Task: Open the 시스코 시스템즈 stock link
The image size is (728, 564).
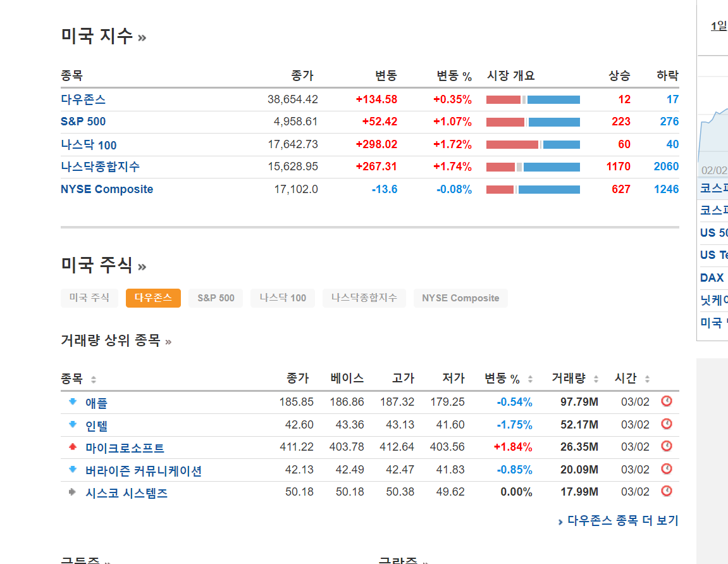Action: point(126,492)
